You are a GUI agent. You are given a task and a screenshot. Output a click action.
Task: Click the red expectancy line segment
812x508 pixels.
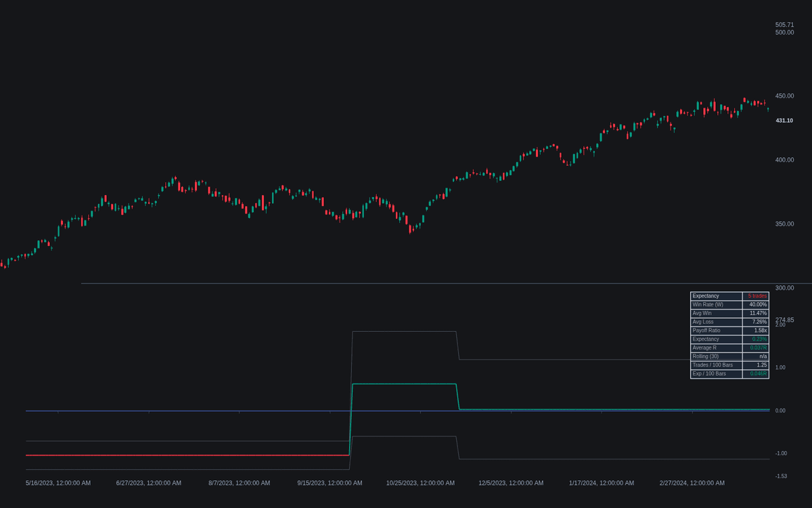[187, 455]
